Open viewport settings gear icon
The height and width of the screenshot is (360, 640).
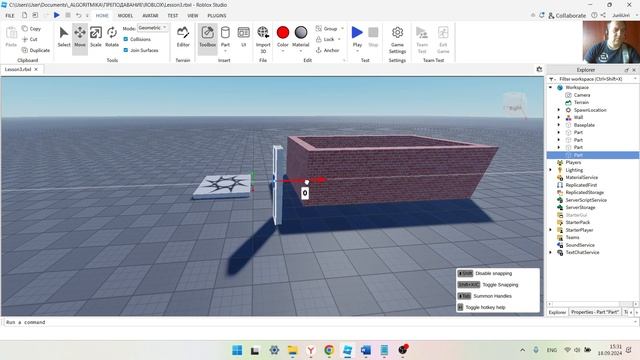click(539, 69)
